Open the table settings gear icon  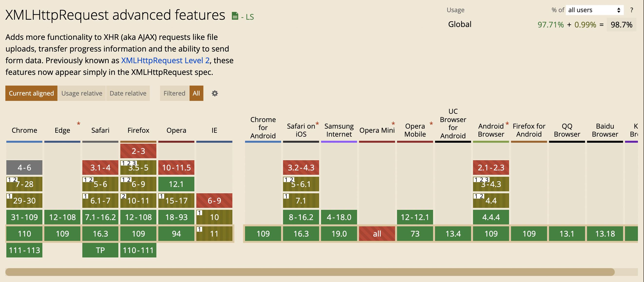pyautogui.click(x=215, y=93)
